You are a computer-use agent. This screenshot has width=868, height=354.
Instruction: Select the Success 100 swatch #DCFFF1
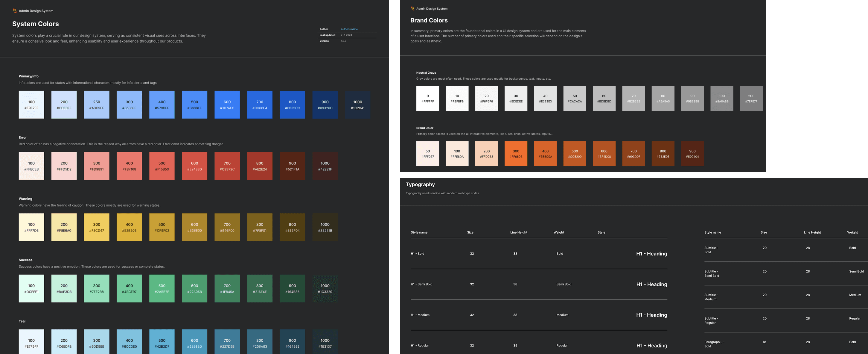pos(31,288)
